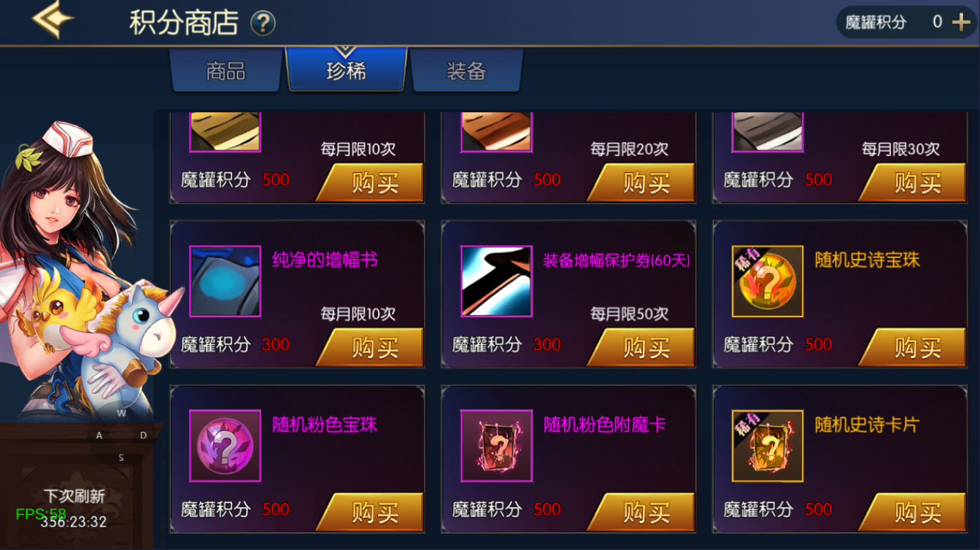Image resolution: width=980 pixels, height=550 pixels.
Task: Select the 随机粉色宝珠 orb icon
Action: click(x=225, y=446)
